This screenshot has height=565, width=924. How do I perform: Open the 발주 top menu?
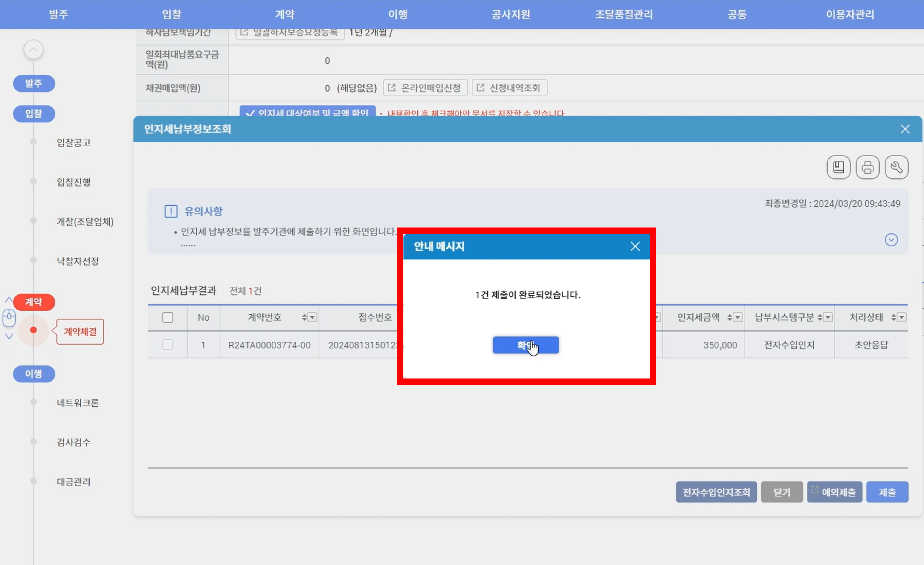(x=58, y=14)
